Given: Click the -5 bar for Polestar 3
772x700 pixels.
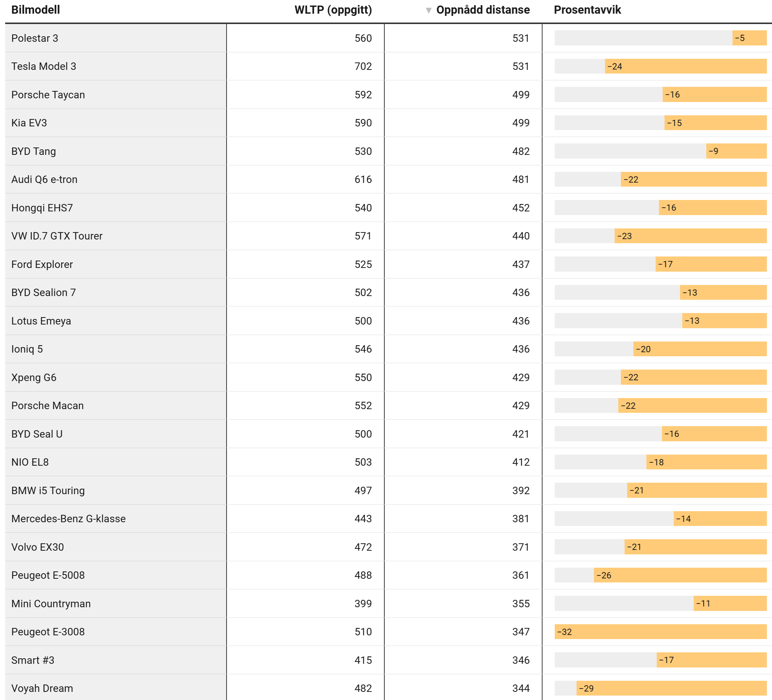Looking at the screenshot, I should click(x=749, y=38).
